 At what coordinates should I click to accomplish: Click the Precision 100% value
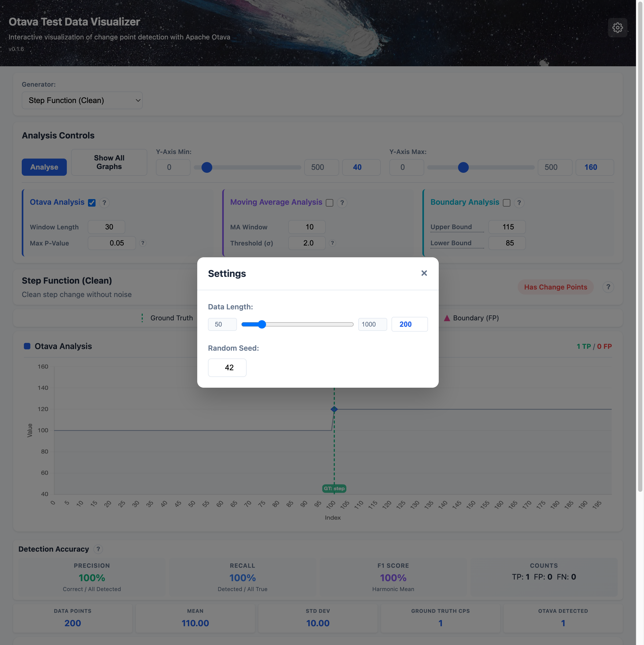click(92, 578)
